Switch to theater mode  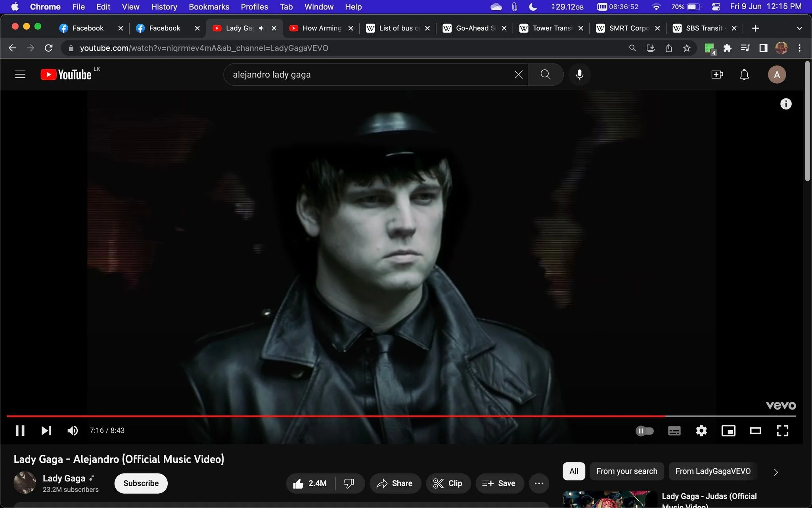(x=755, y=431)
